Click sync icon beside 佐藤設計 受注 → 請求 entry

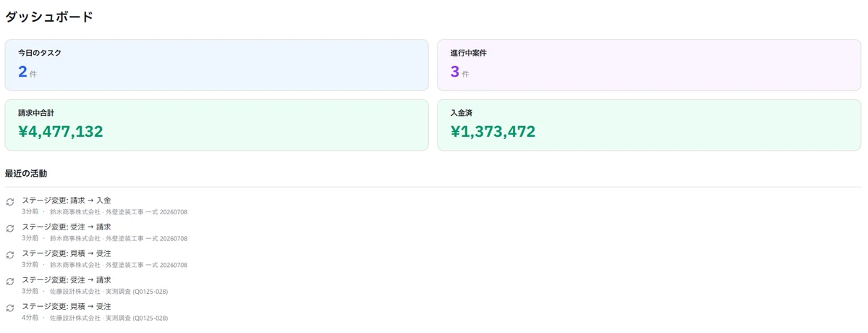(10, 282)
